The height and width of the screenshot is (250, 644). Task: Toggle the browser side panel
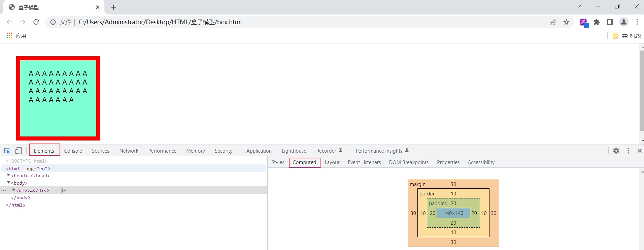(x=610, y=22)
